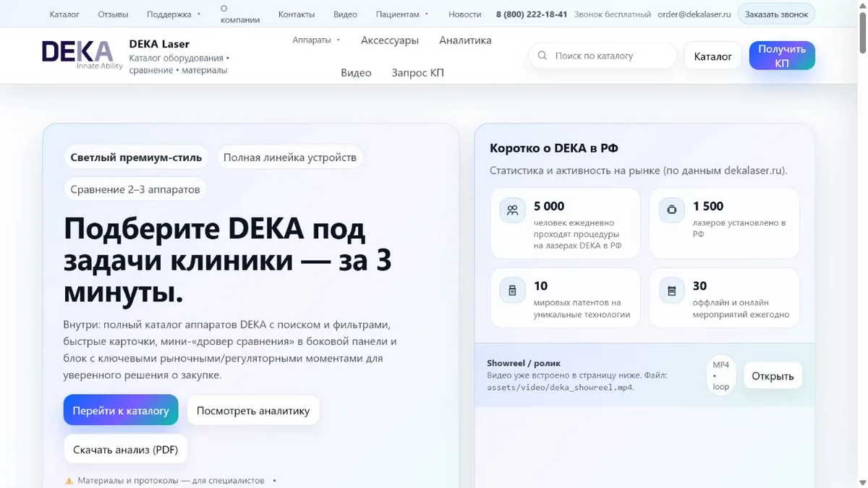Viewport: 868px width, 488px height.
Task: Click the MP4 • loop badge
Action: tap(721, 375)
